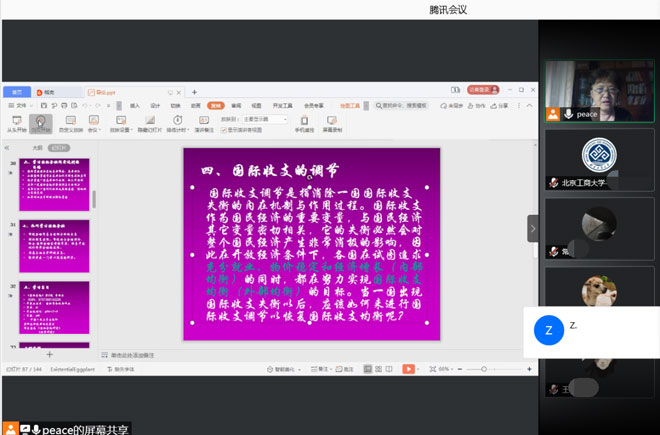Click the 演讲备注 speaker notes icon
The image size is (660, 435).
click(x=203, y=123)
